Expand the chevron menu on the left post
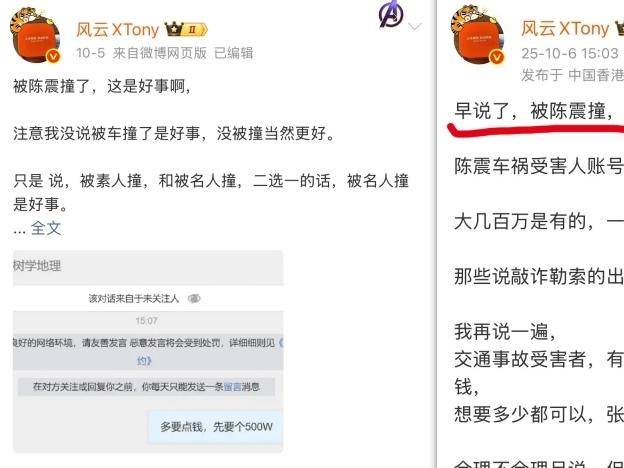The width and height of the screenshot is (624, 468). (x=415, y=27)
